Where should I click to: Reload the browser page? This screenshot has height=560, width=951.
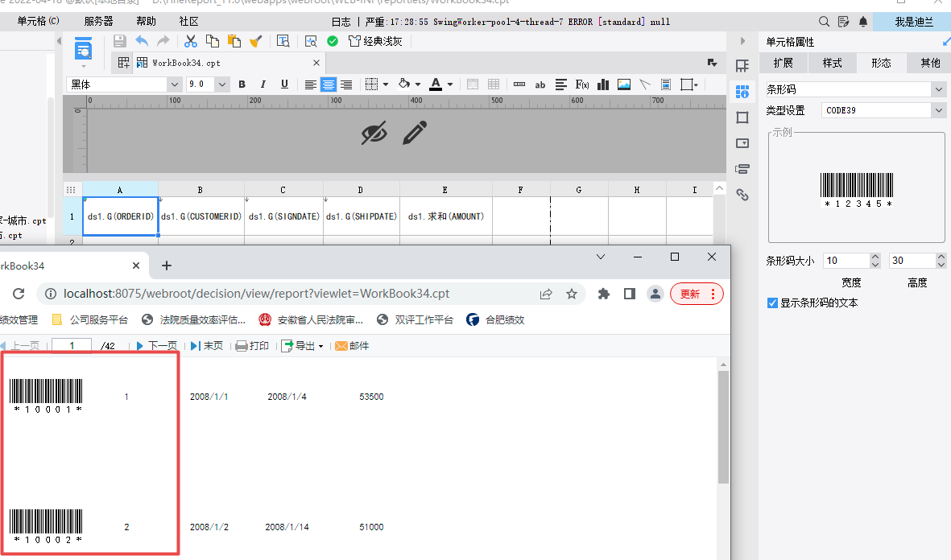[x=19, y=294]
